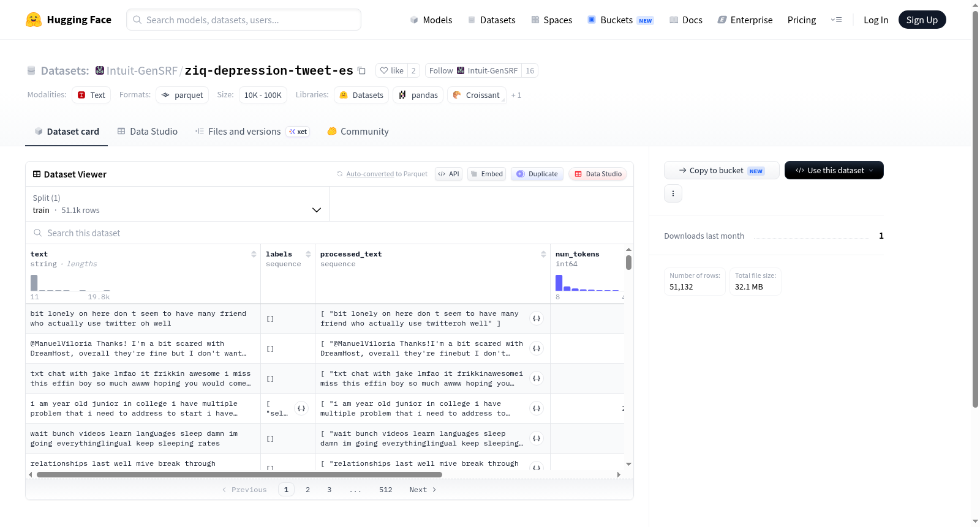Click the table scroll-down arrow
The image size is (980, 527).
(x=628, y=464)
